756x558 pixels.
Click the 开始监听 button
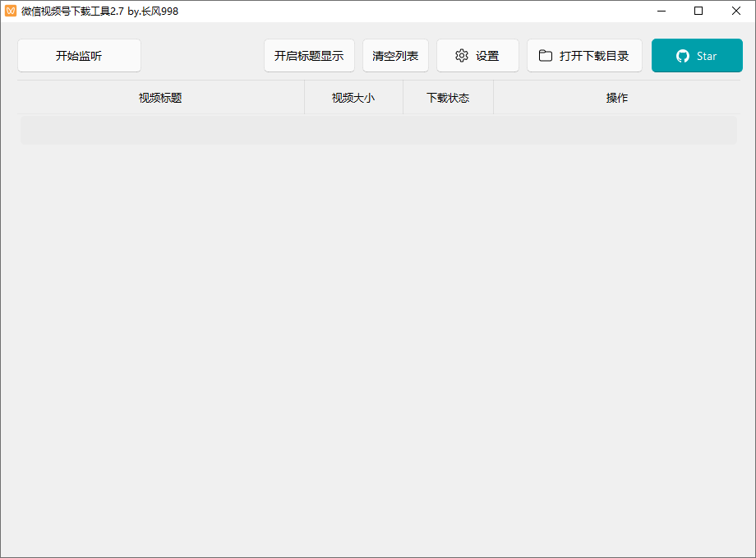79,56
